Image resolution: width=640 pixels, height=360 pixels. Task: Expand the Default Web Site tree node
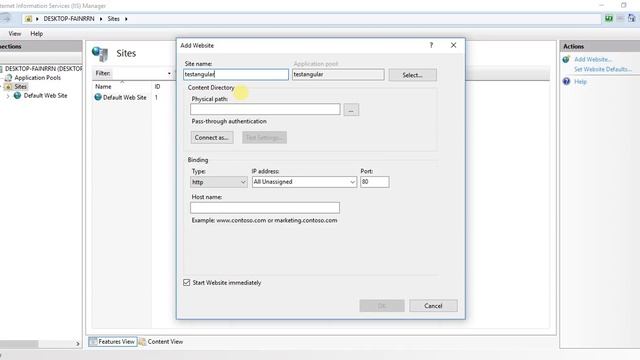[x=8, y=96]
